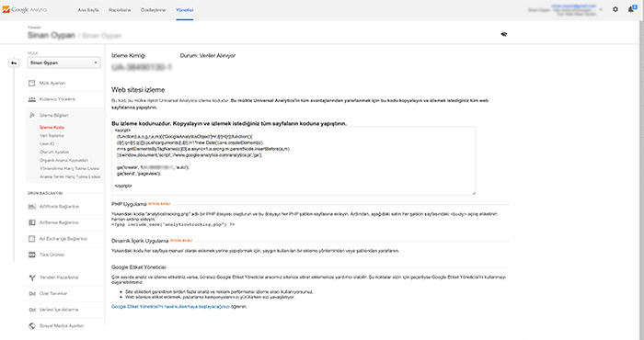Click the Mülk Ayarları icon
The width and height of the screenshot is (644, 340).
click(x=32, y=83)
